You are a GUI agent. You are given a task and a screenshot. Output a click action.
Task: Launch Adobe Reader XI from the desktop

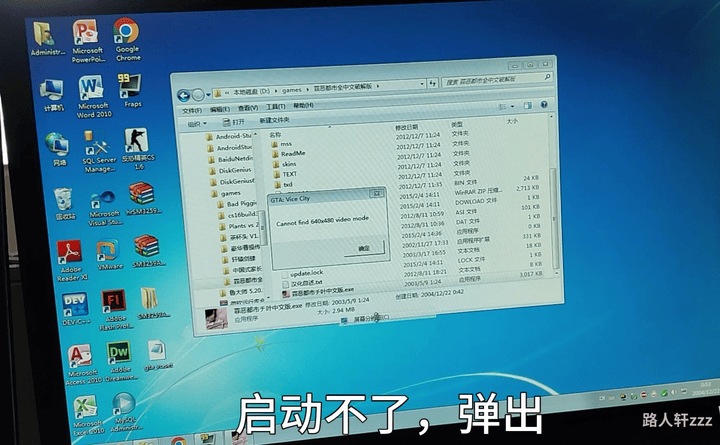[x=71, y=260]
